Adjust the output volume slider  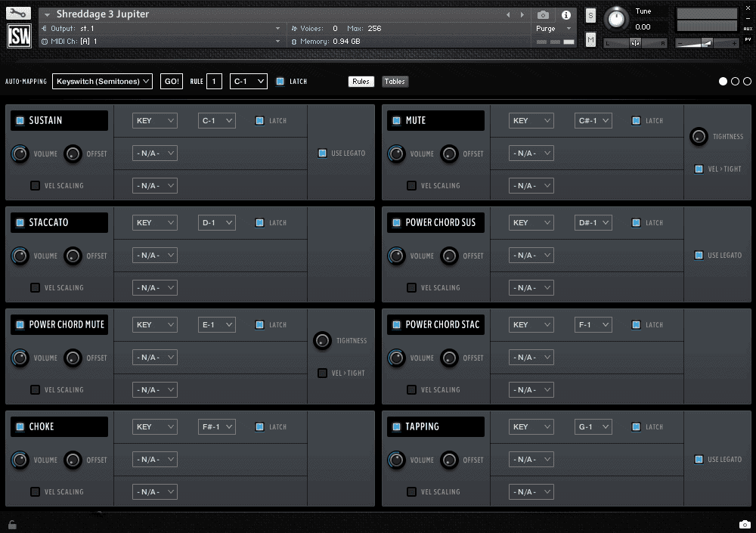click(x=706, y=43)
